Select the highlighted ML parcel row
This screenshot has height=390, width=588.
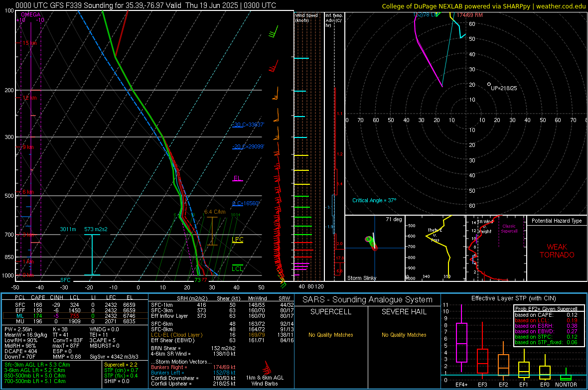(x=75, y=316)
